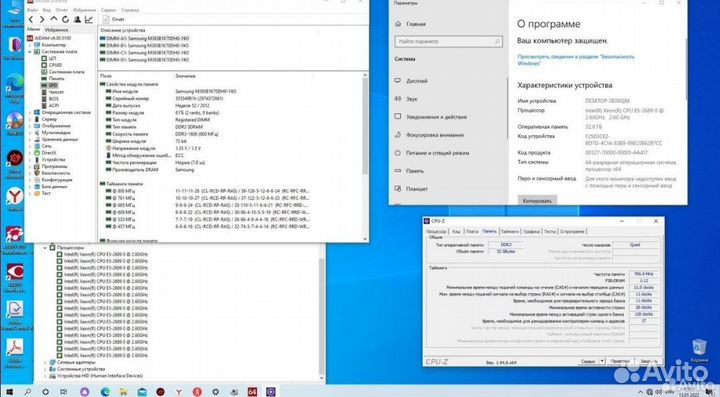This screenshot has width=720, height=397.
Task: Open the AIDA64 graph toolbar icon
Action: pyautogui.click(x=89, y=19)
